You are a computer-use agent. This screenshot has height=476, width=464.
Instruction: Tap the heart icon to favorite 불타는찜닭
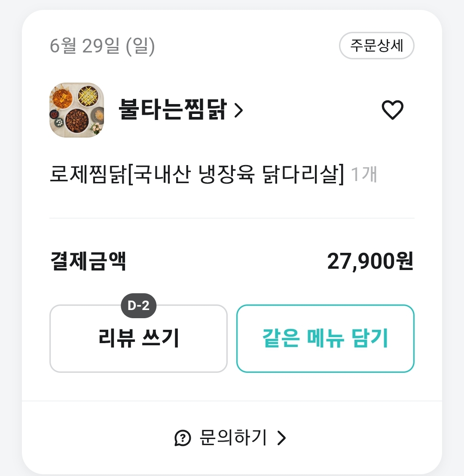(x=392, y=110)
